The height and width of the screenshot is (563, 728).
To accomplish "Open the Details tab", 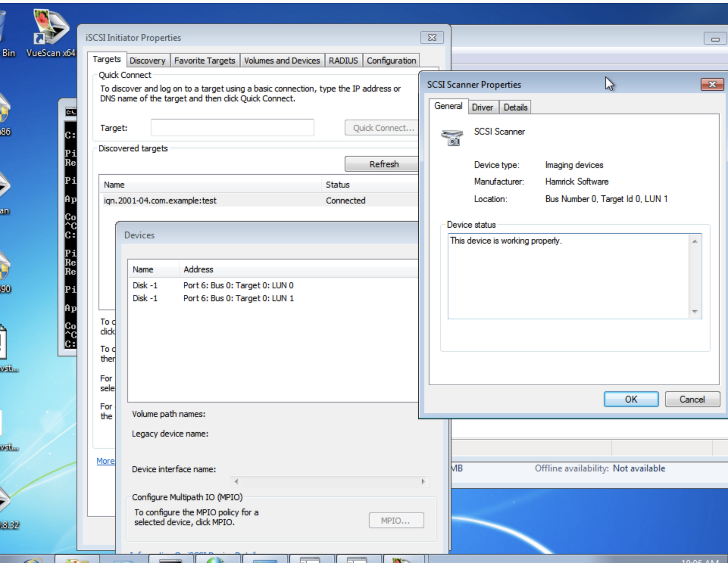I will point(515,108).
